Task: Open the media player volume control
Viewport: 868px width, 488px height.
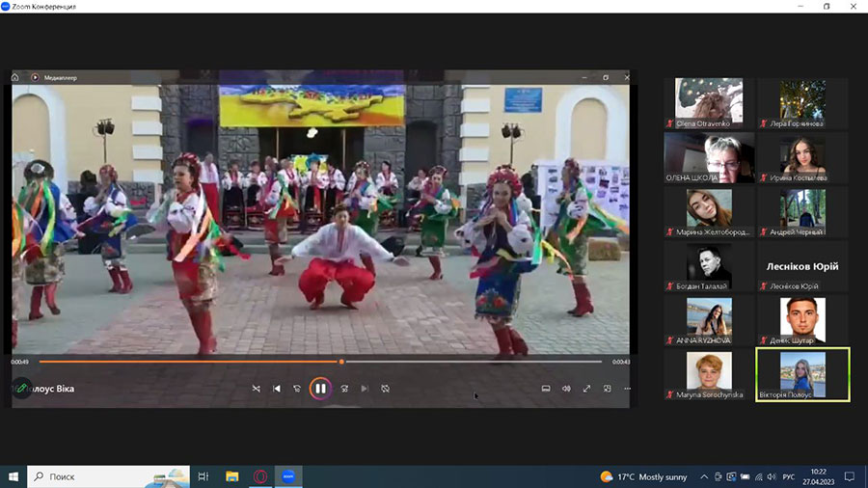Action: [566, 389]
